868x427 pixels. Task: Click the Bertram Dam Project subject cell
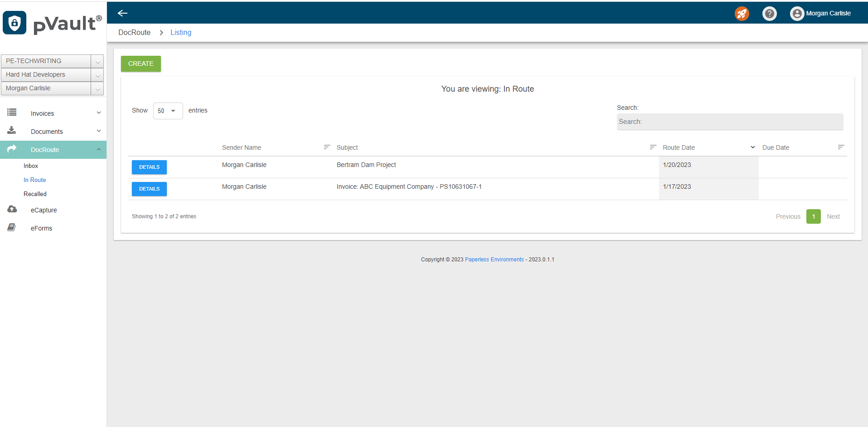pyautogui.click(x=366, y=165)
